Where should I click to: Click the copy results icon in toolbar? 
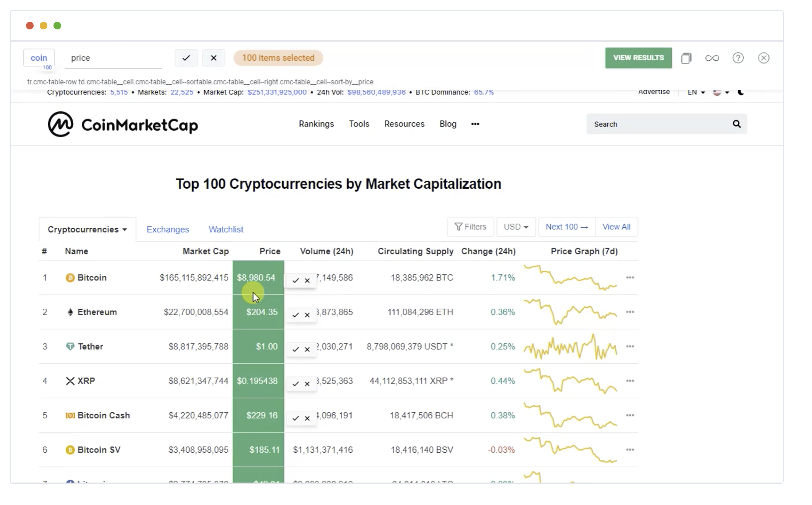coord(686,58)
